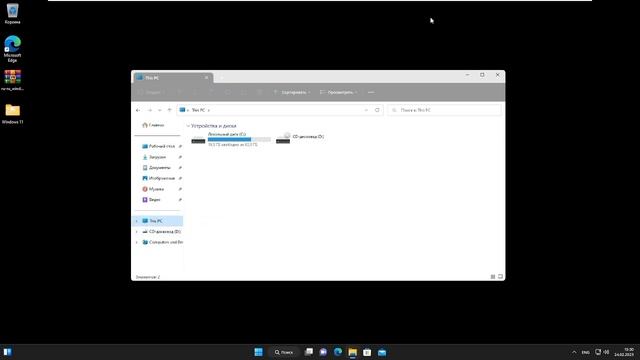This screenshot has height=360, width=640.
Task: Go back in Explorer navigation
Action: pyautogui.click(x=138, y=110)
